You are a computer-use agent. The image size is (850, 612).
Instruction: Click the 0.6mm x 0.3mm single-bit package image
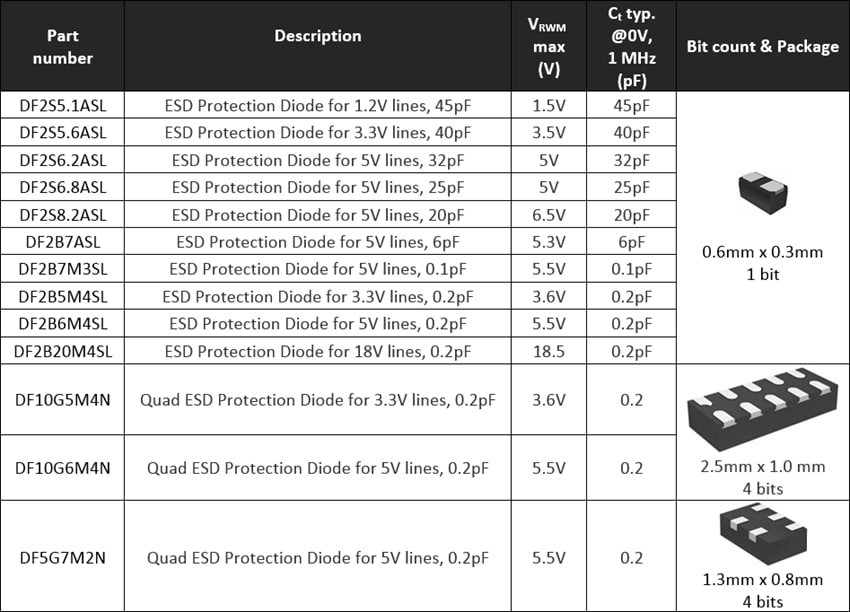(x=762, y=188)
